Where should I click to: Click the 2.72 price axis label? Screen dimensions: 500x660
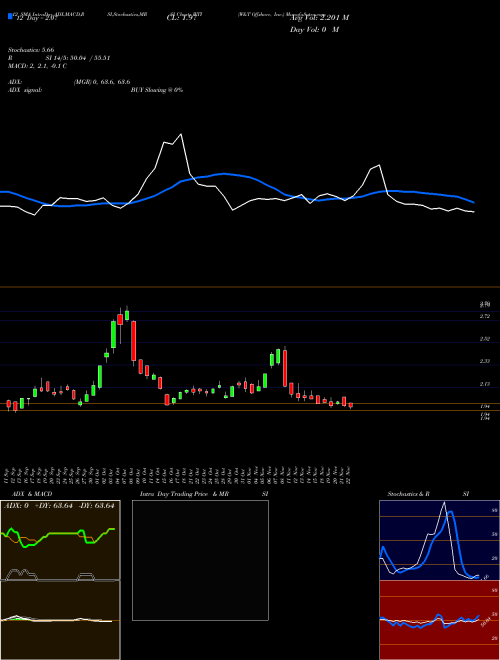coord(484,316)
